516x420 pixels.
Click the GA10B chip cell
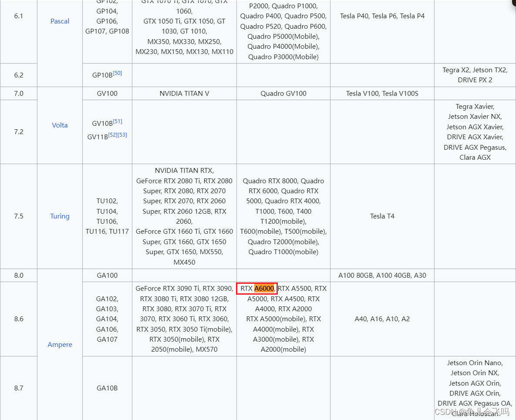[x=107, y=388]
